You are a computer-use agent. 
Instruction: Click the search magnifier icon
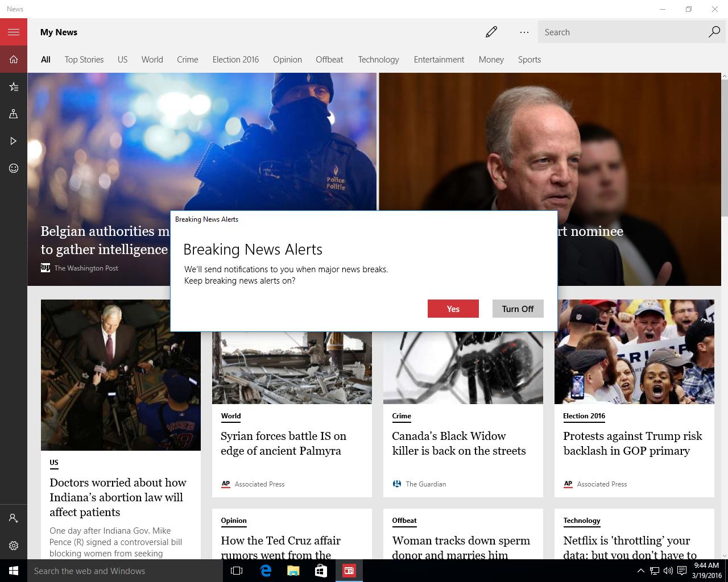(x=714, y=32)
